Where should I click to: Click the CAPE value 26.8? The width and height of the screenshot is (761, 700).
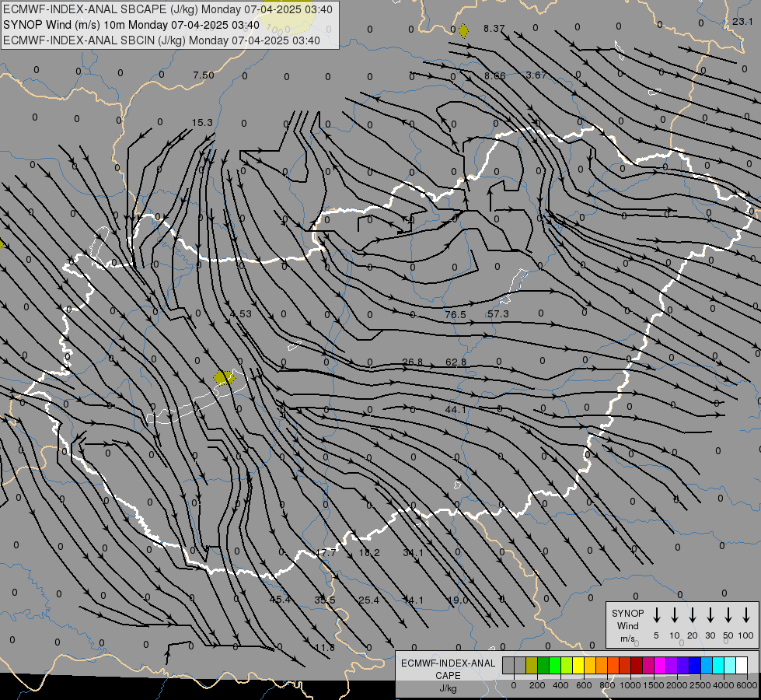pos(413,362)
